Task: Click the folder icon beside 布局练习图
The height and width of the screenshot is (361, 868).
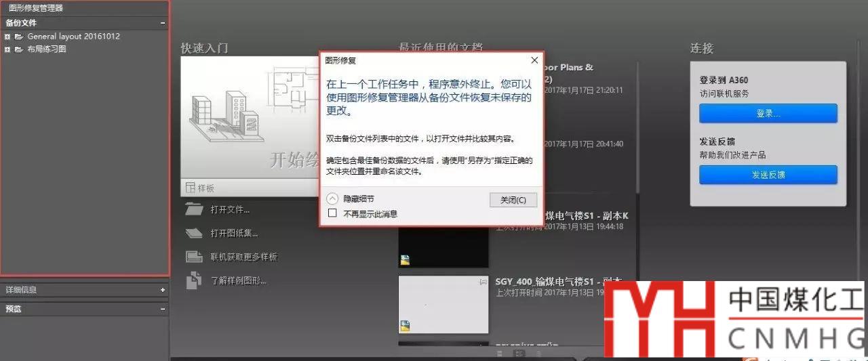Action: [x=19, y=49]
